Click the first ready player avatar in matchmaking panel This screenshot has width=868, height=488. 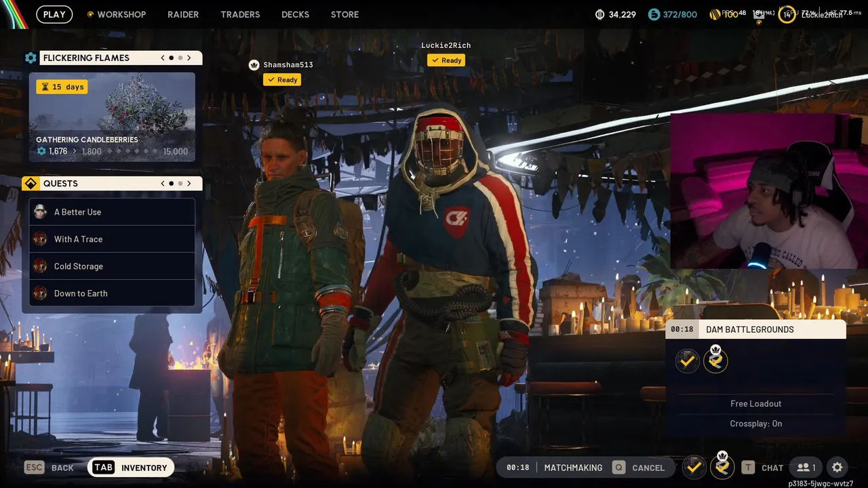pyautogui.click(x=688, y=361)
